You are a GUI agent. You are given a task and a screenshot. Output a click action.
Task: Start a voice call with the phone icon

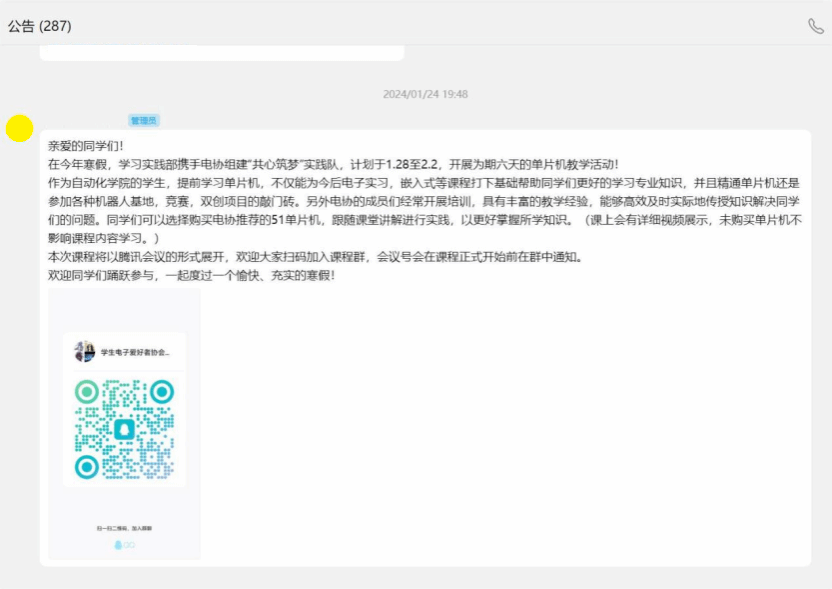pos(815,26)
